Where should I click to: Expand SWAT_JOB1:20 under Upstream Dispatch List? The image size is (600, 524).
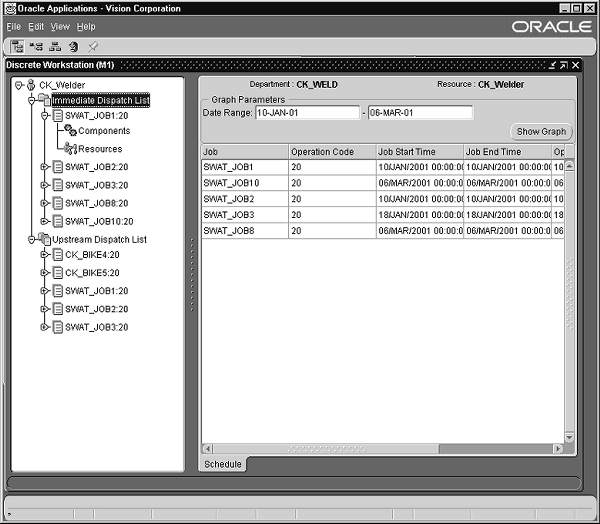pyautogui.click(x=44, y=291)
